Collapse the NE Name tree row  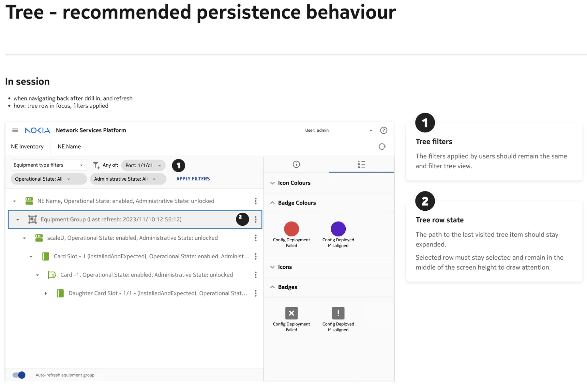14,201
